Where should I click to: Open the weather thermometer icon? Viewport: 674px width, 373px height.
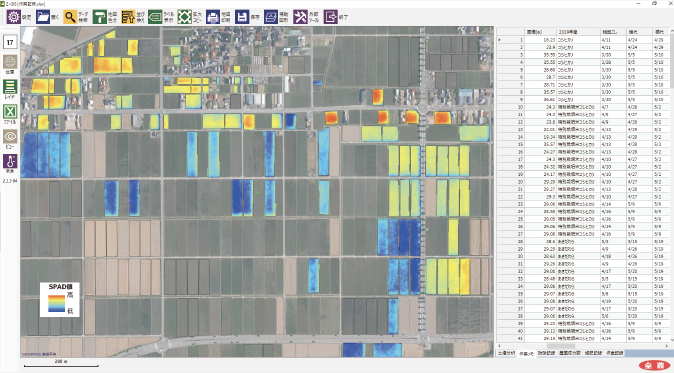[x=10, y=162]
